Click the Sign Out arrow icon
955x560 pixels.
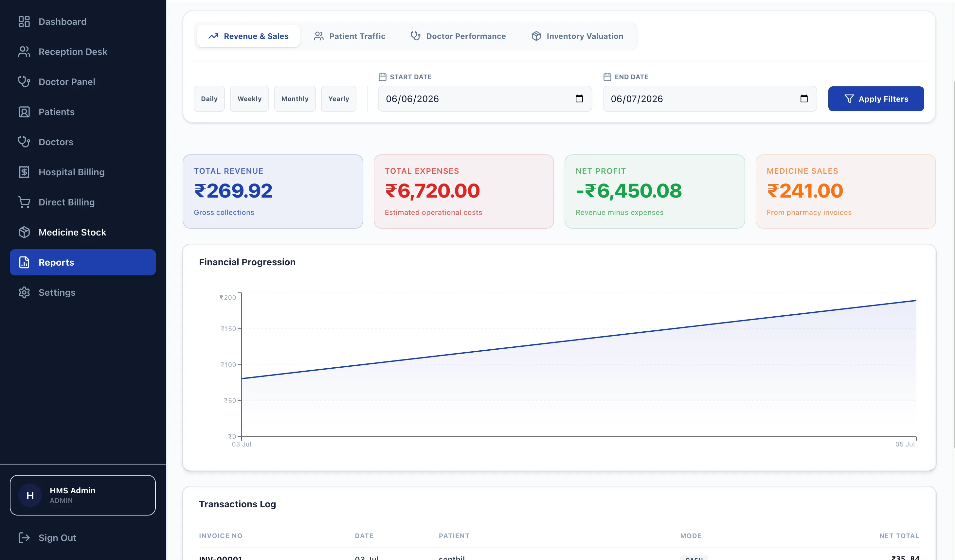tap(24, 538)
